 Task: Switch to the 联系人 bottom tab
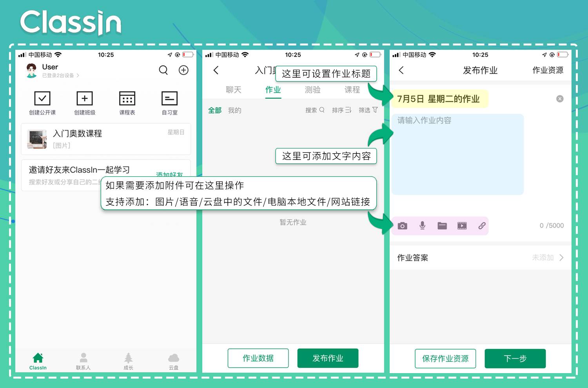coord(83,361)
